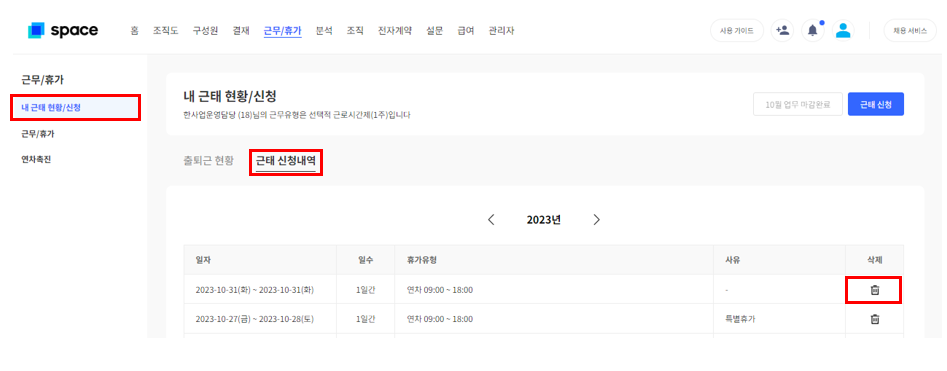Click 1일간 in the 10-31 row
The image size is (947, 371).
[x=365, y=290]
